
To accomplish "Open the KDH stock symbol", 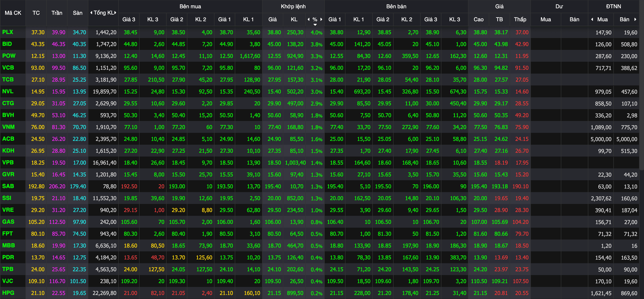I will [x=8, y=151].
